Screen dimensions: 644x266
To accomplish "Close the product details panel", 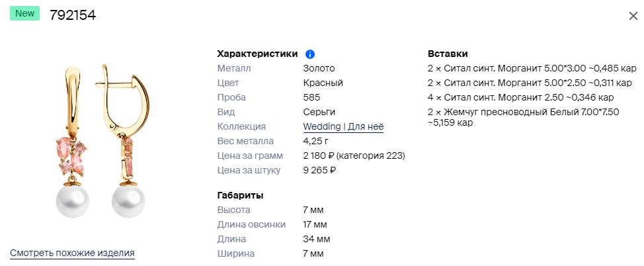I will click(x=633, y=16).
